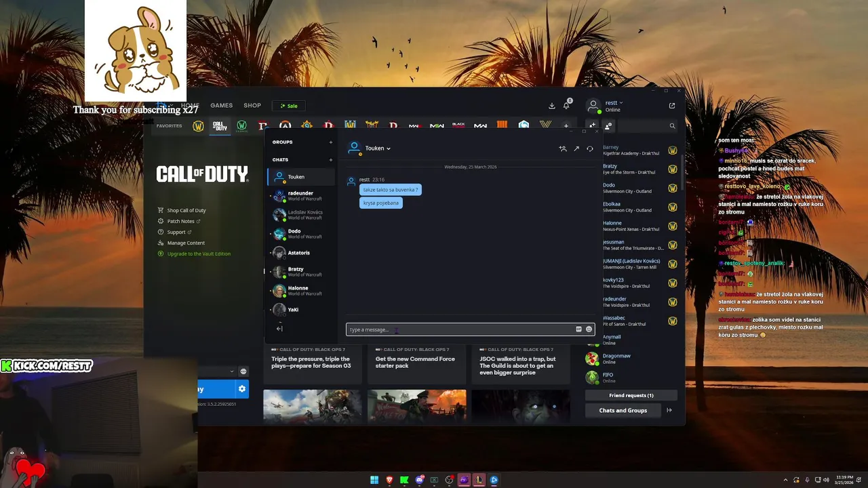
Task: Open Shop Call of Duty link
Action: click(186, 210)
